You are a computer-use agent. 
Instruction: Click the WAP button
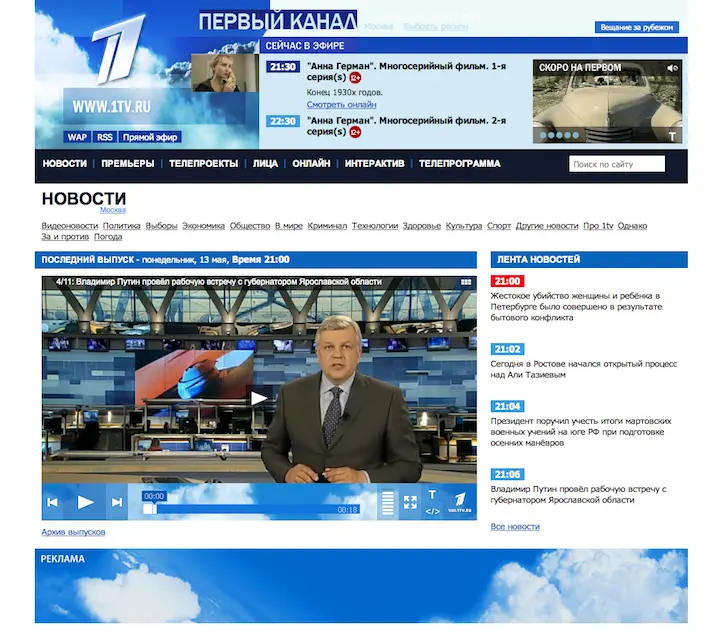(77, 137)
